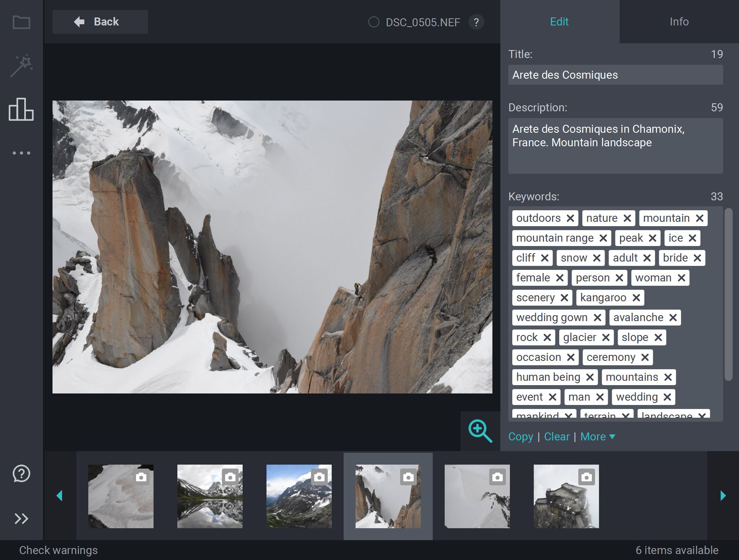Click the three dots more icon
Screen dimensions: 739x560
click(x=21, y=153)
